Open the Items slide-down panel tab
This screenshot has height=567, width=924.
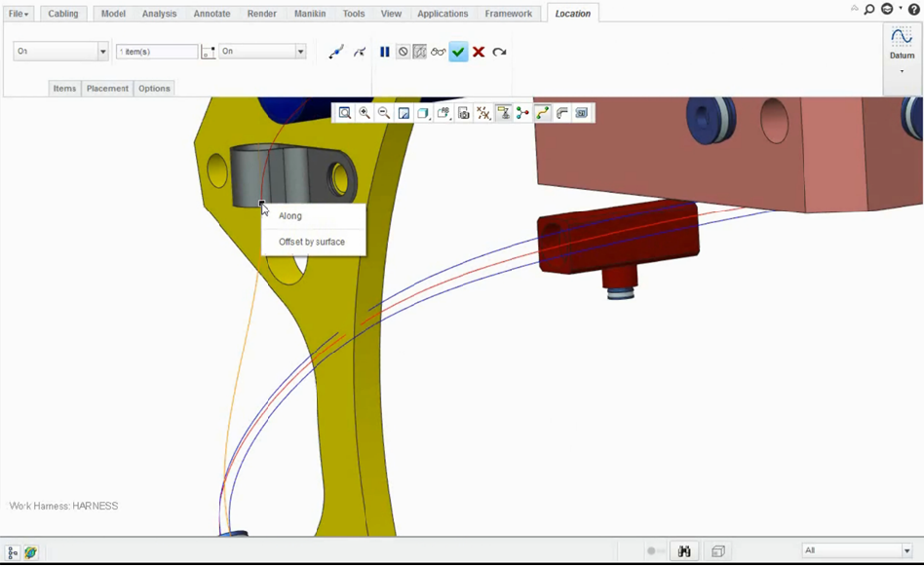click(64, 89)
